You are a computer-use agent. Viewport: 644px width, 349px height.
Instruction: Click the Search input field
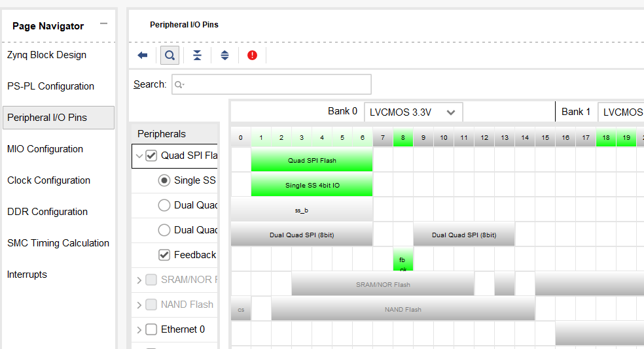(272, 84)
